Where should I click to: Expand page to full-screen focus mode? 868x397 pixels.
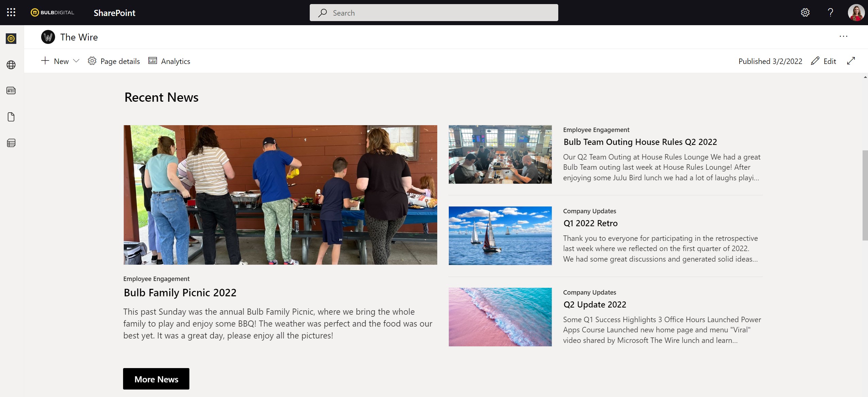click(x=851, y=61)
